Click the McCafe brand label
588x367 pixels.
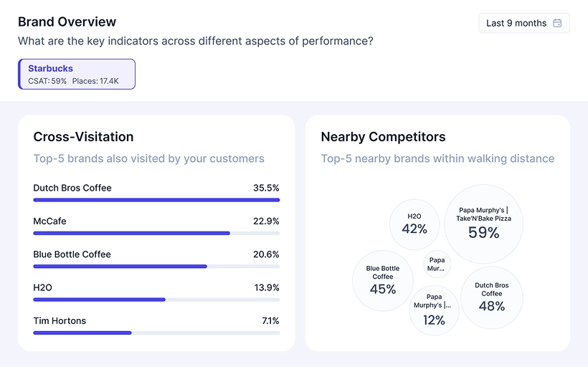tap(49, 221)
